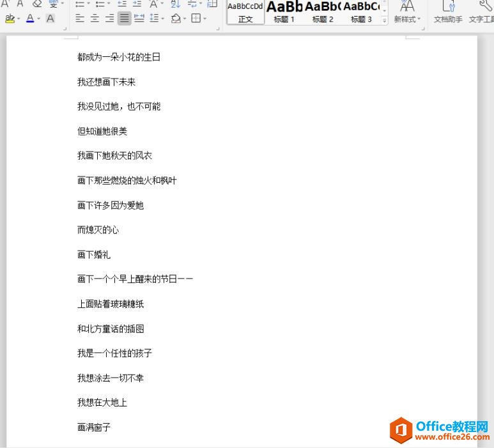Place cursor in line 我是一个任性的孩子
Image resolution: width=494 pixels, height=448 pixels.
115,353
